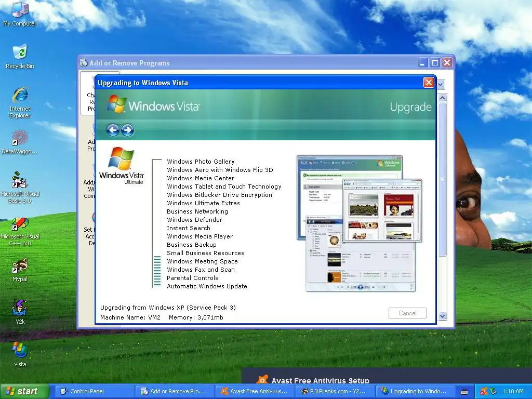Viewport: 532px width, 399px height.
Task: Select 'Windows Tablet and Touch Technology' text
Action: click(x=224, y=187)
